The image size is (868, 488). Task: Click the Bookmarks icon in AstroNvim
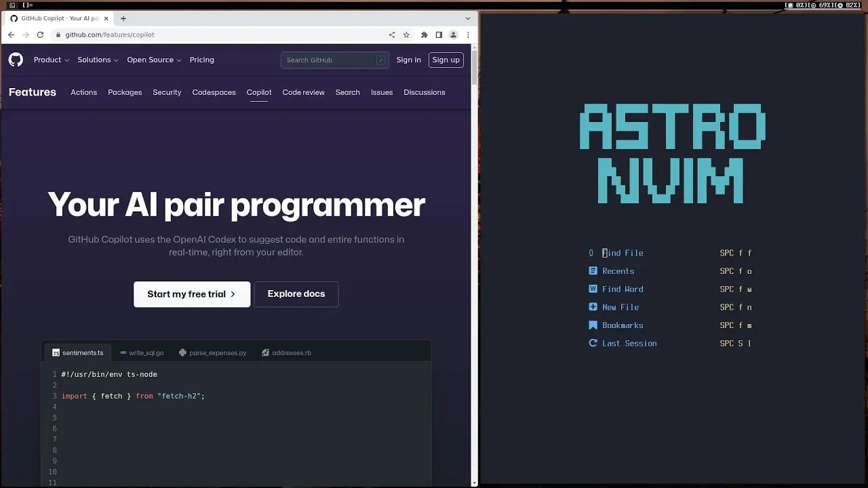(x=593, y=325)
